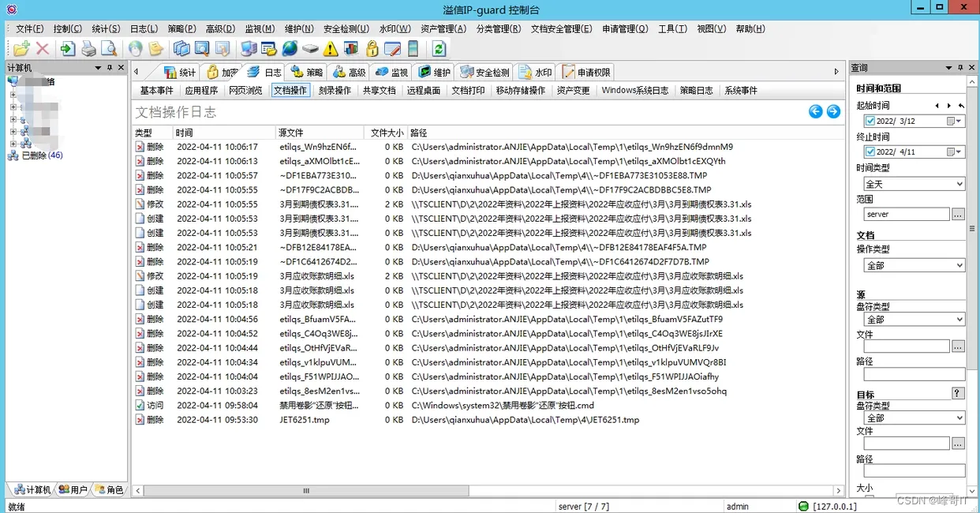The width and height of the screenshot is (980, 513).
Task: Select the 已删除 (46) tree item
Action: click(42, 155)
